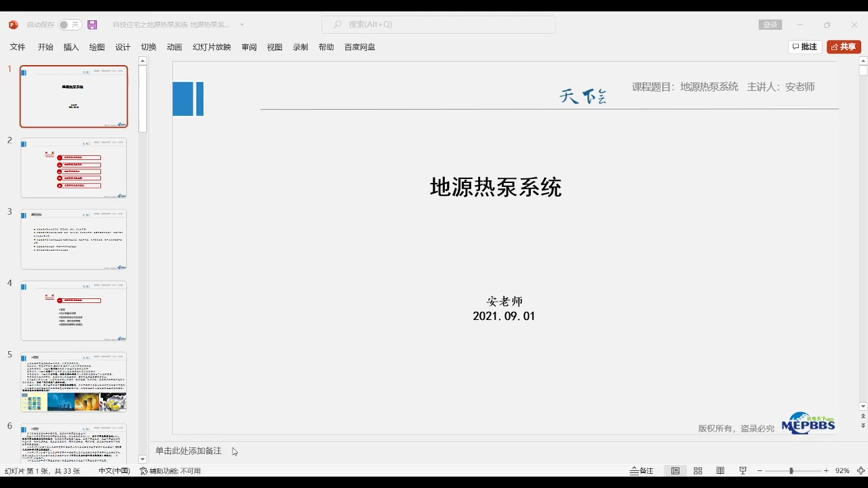Click the red 共享 share button
Viewport: 868px width, 488px height.
click(844, 46)
